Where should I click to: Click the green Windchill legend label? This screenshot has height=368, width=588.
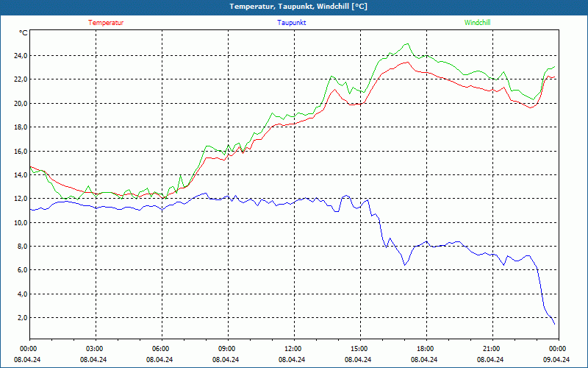477,23
